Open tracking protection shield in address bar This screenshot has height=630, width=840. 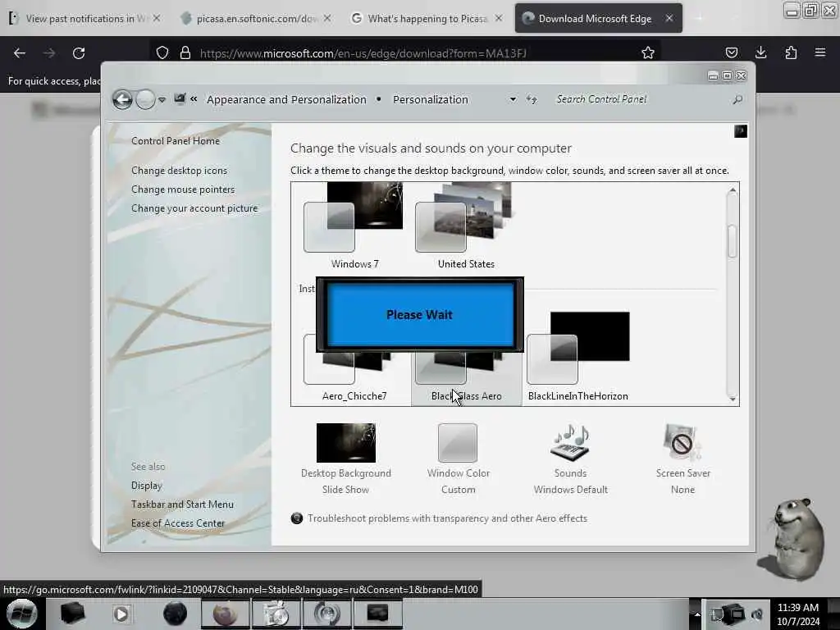pos(162,52)
